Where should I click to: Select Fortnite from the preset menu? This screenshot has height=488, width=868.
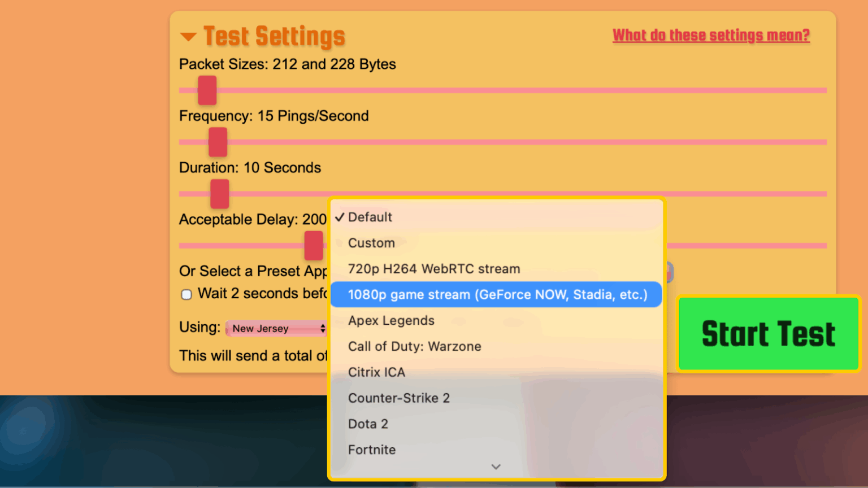[x=372, y=450]
